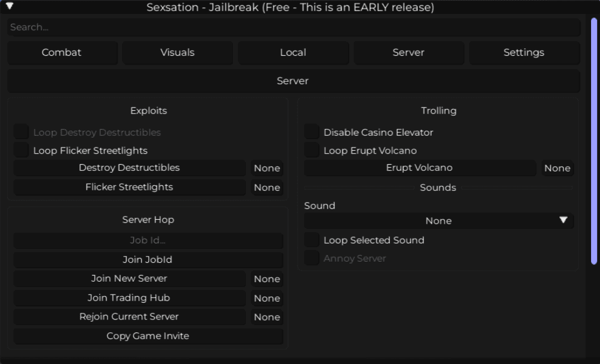Image resolution: width=600 pixels, height=364 pixels.
Task: Click the Job Id input field
Action: pyautogui.click(x=148, y=240)
